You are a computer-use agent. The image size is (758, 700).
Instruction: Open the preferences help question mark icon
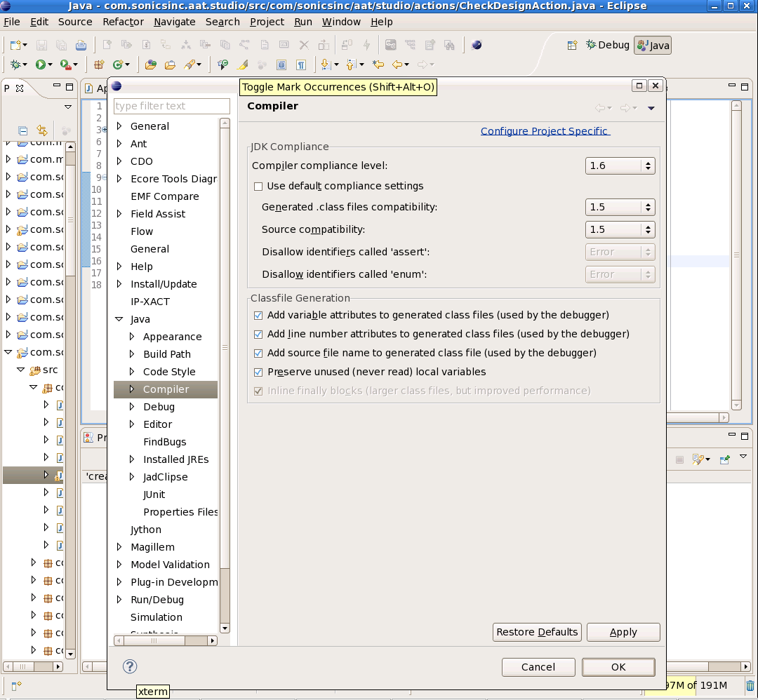click(130, 666)
